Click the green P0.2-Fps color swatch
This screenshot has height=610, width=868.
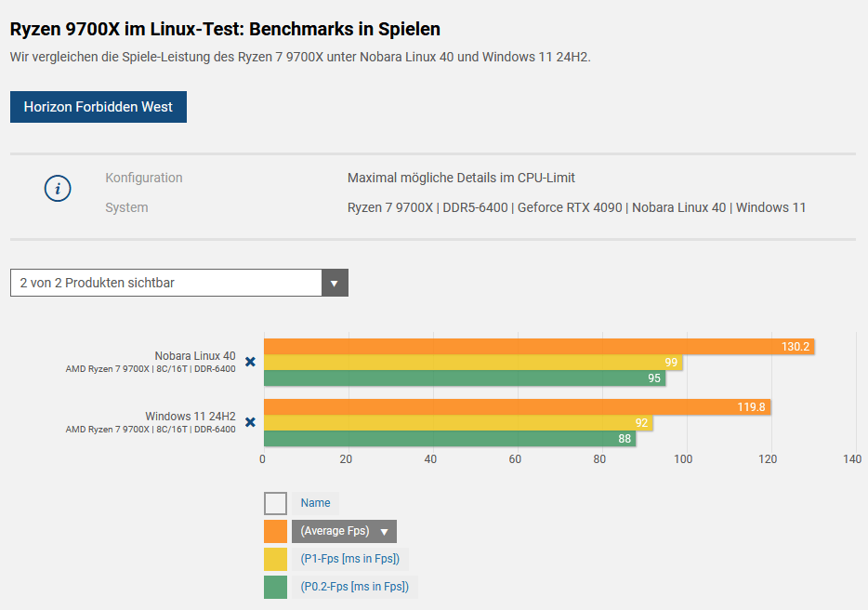(x=276, y=587)
